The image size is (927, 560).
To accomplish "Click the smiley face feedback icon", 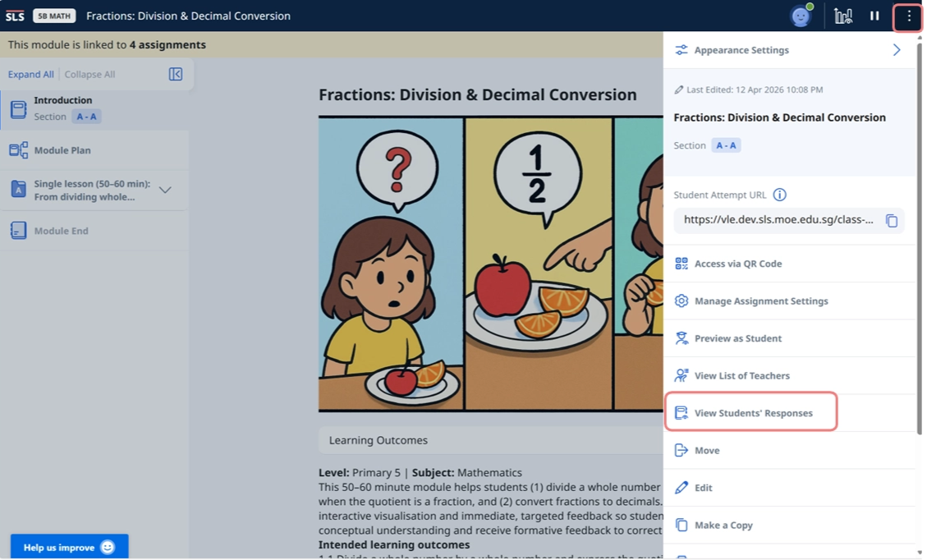I will (108, 547).
